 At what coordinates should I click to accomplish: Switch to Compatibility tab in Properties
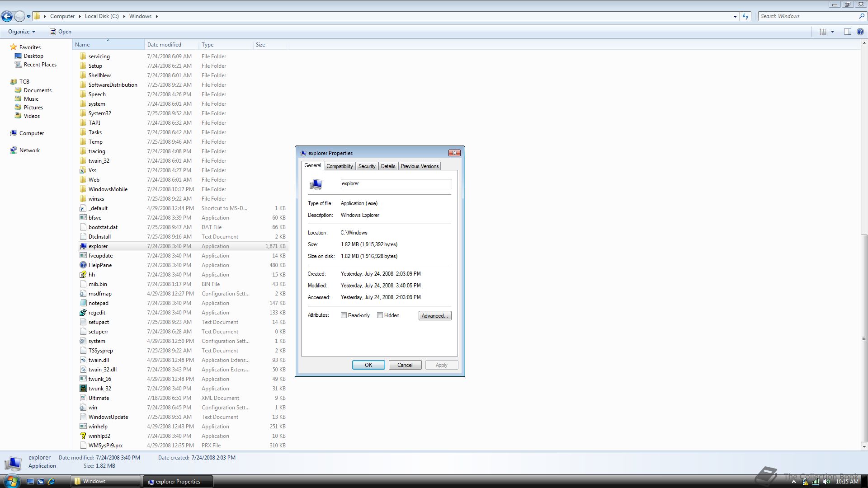click(340, 166)
